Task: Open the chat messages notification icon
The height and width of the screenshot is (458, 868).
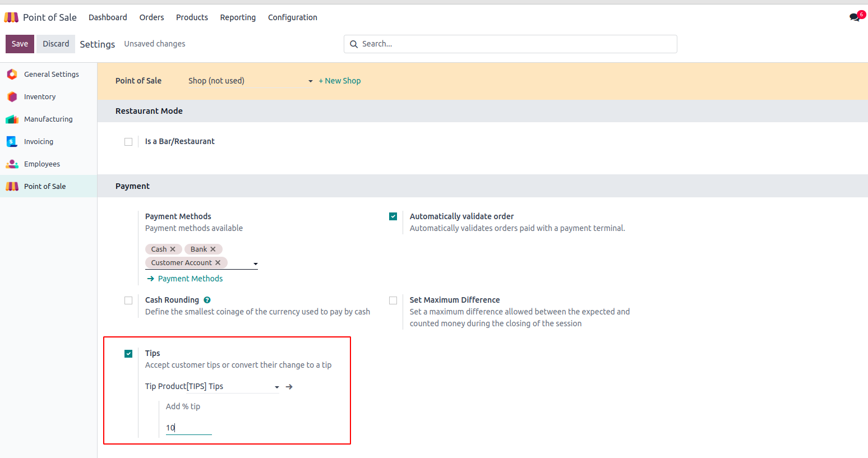Action: (855, 17)
